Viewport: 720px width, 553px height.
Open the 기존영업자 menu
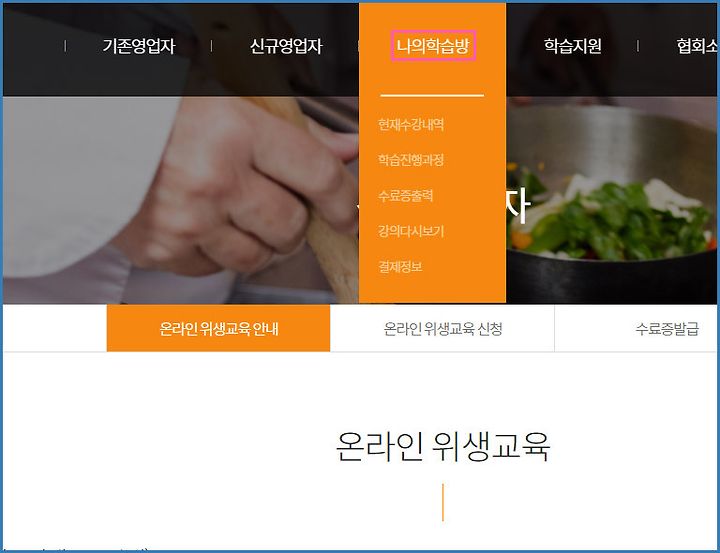(x=139, y=46)
